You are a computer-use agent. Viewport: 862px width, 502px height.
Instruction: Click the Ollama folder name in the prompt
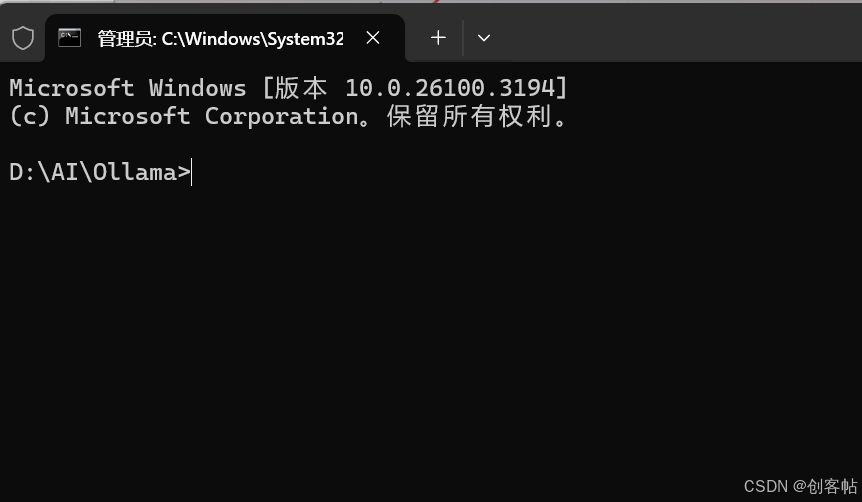point(135,173)
